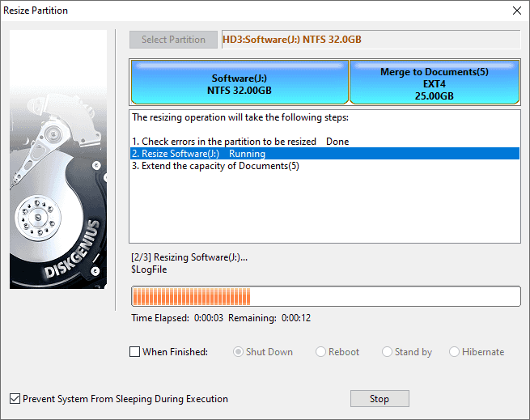The width and height of the screenshot is (530, 420).
Task: Close the Resize Partition dialog
Action: tap(516, 11)
